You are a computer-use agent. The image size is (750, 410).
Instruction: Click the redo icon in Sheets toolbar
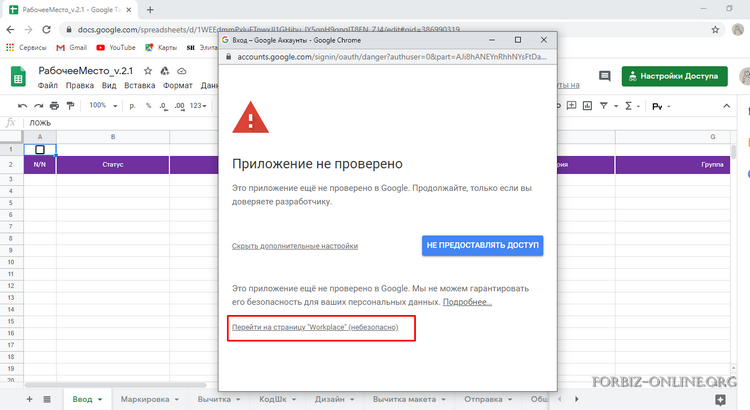click(38, 106)
